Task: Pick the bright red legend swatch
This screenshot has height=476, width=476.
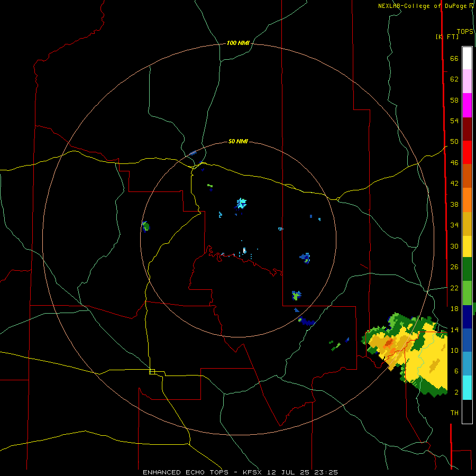Action: [x=467, y=152]
